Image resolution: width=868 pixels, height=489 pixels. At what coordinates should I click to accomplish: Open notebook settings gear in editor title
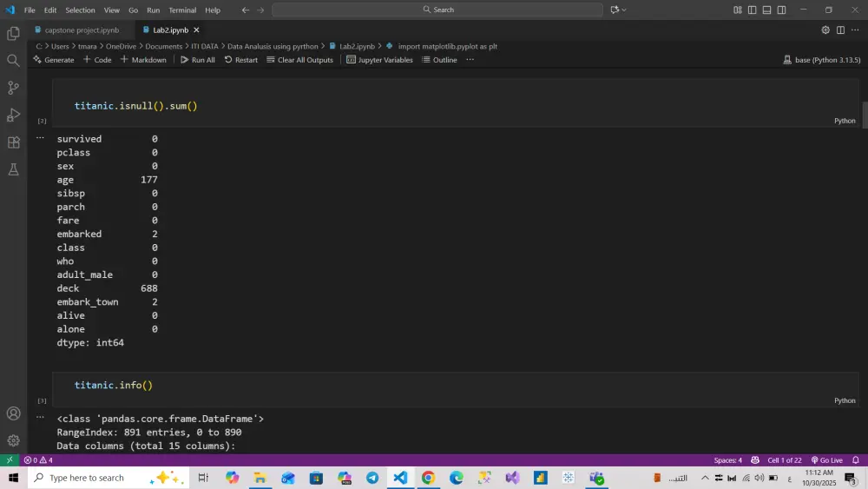[825, 30]
